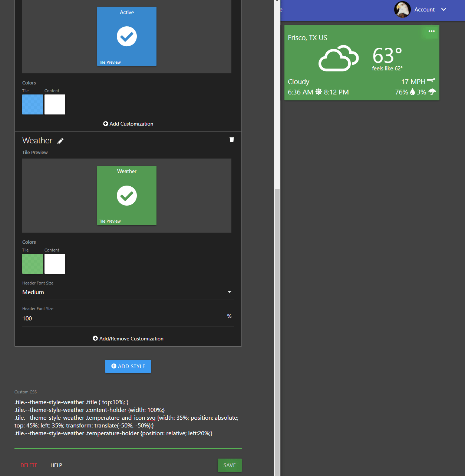
Task: Click the Header Font Size percent field 100
Action: [128, 319]
